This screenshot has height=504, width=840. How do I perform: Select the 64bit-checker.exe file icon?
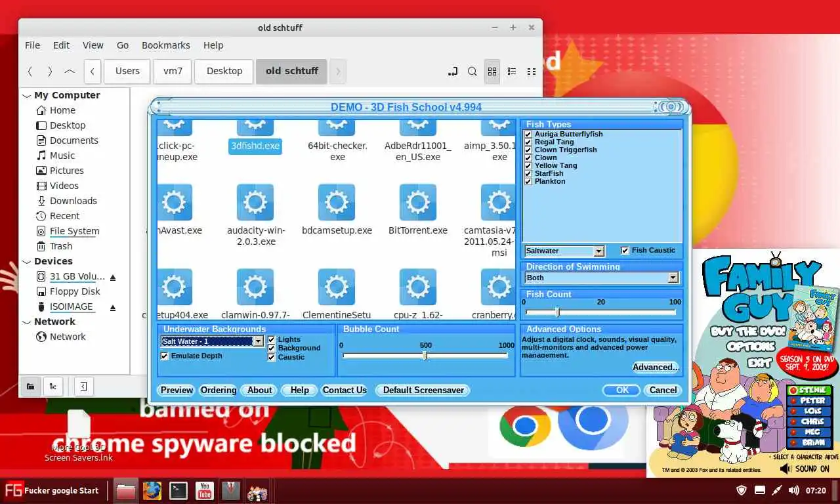(337, 127)
